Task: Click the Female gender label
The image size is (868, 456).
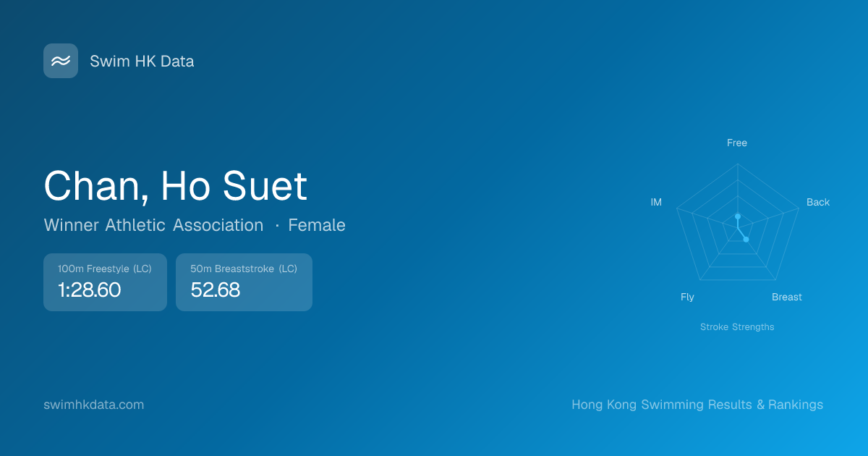Action: tap(317, 225)
